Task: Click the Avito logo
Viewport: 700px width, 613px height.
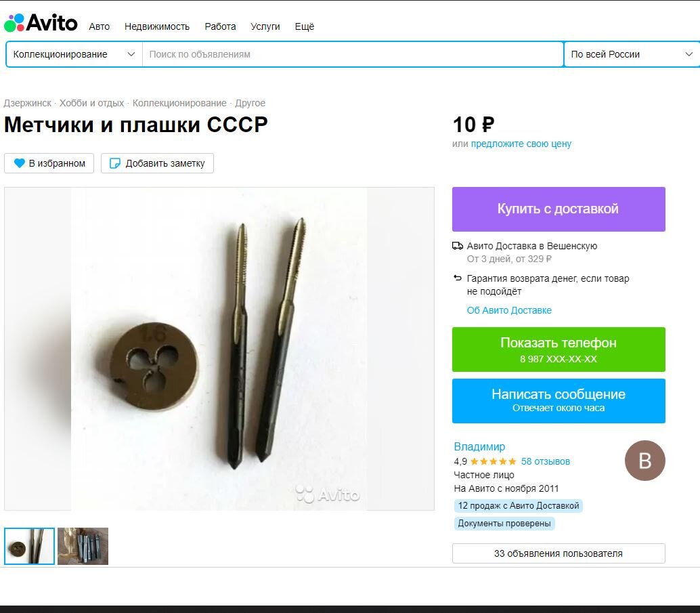Action: click(41, 23)
